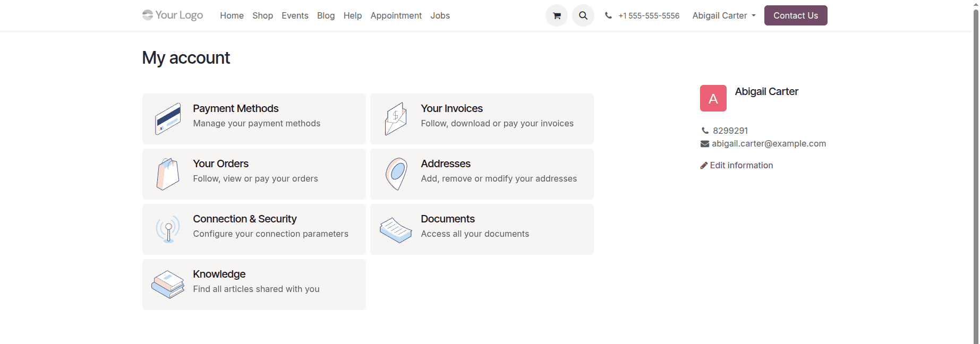Open the Appointment menu item
This screenshot has height=344, width=980.
pos(396,15)
